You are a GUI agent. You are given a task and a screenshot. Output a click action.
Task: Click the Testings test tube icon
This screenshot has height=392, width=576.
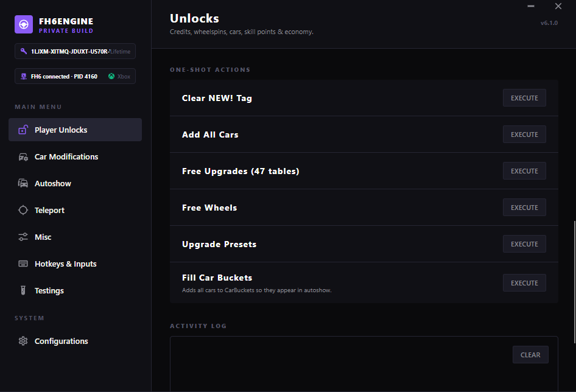23,290
